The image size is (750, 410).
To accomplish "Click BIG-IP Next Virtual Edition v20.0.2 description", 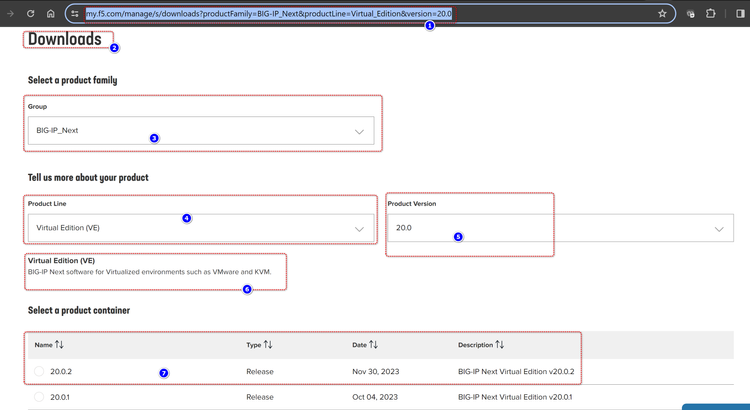I will tap(516, 371).
